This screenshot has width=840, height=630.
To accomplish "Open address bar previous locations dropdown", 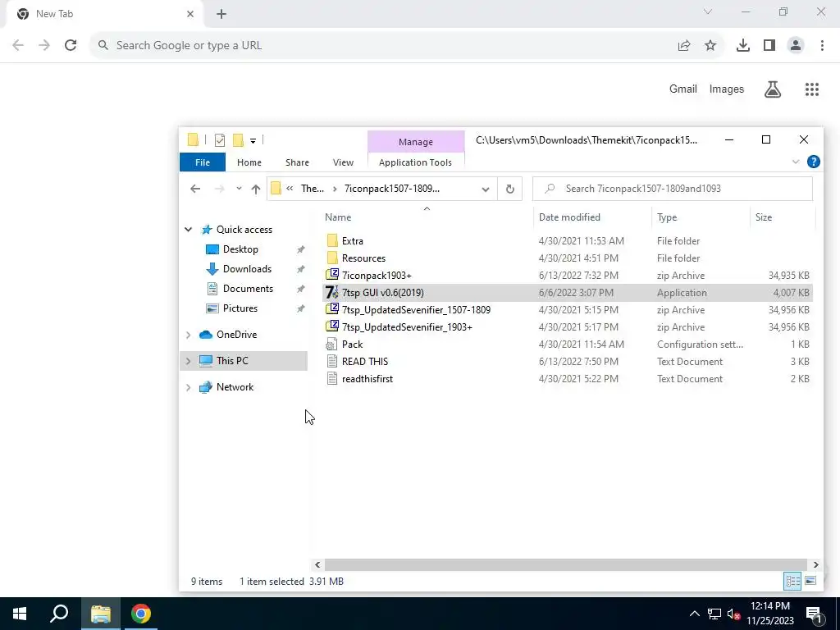I will coord(486,189).
